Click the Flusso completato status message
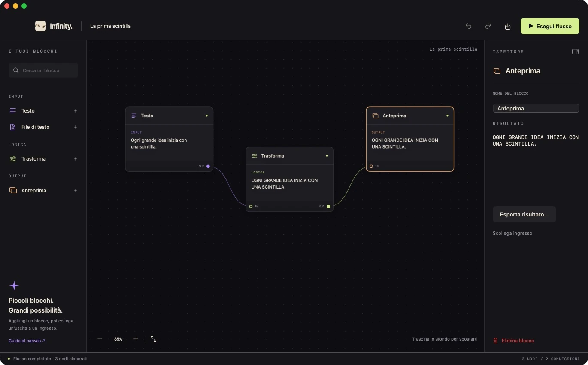Screen dimensions: 588x365 [x=50, y=359]
